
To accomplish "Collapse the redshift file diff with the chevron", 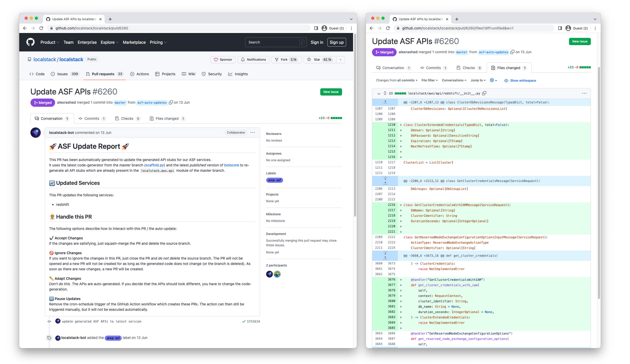I will pyautogui.click(x=379, y=94).
